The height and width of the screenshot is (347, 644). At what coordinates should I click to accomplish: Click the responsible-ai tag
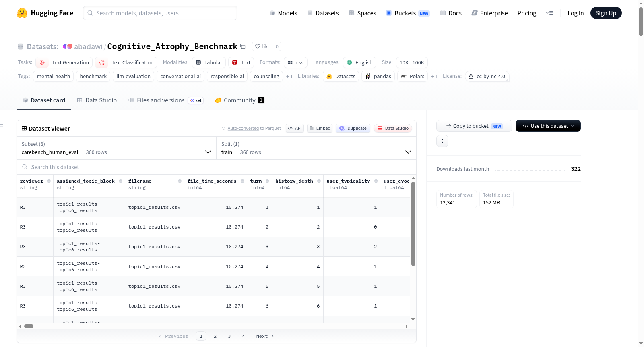point(227,76)
